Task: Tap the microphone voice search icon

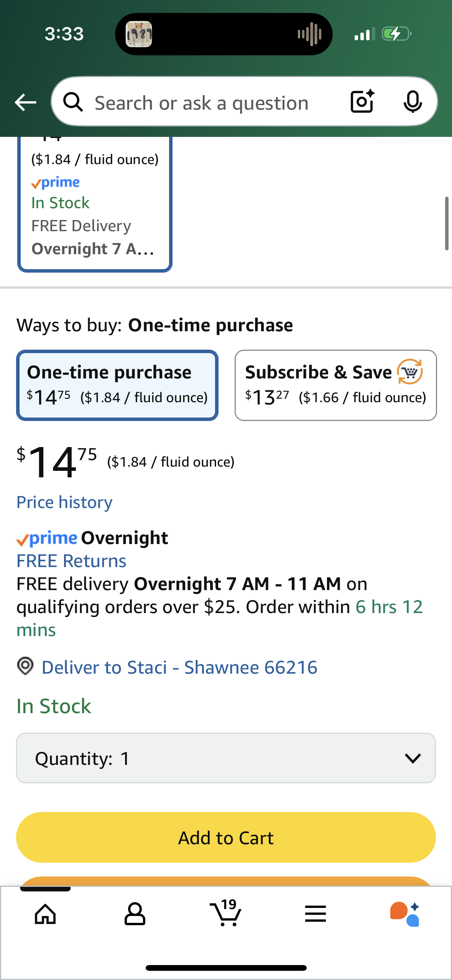Action: 413,102
